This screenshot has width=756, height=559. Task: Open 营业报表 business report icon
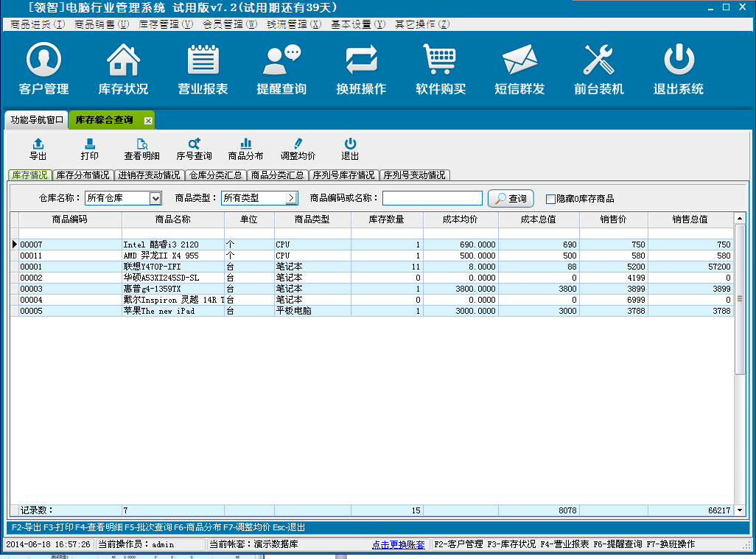pos(203,60)
